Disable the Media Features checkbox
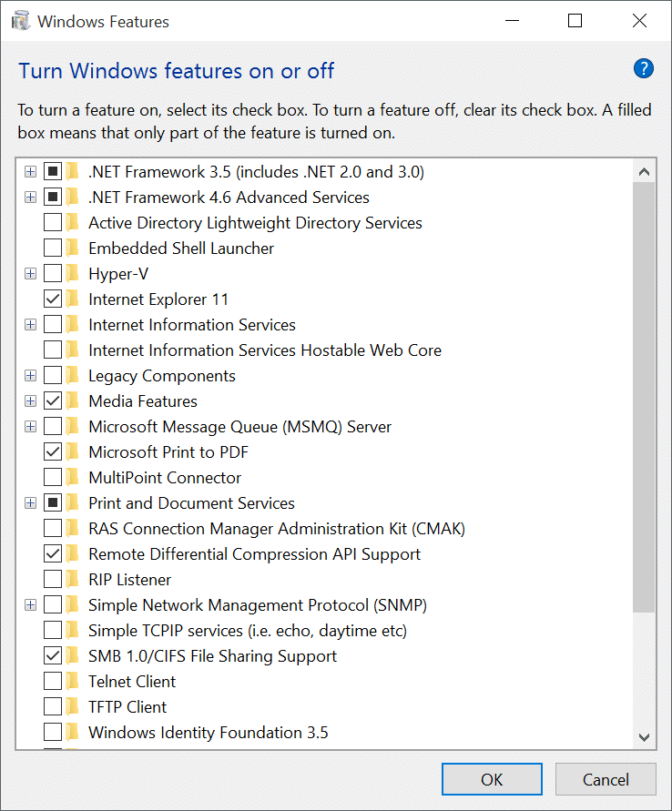The image size is (672, 811). 53,400
